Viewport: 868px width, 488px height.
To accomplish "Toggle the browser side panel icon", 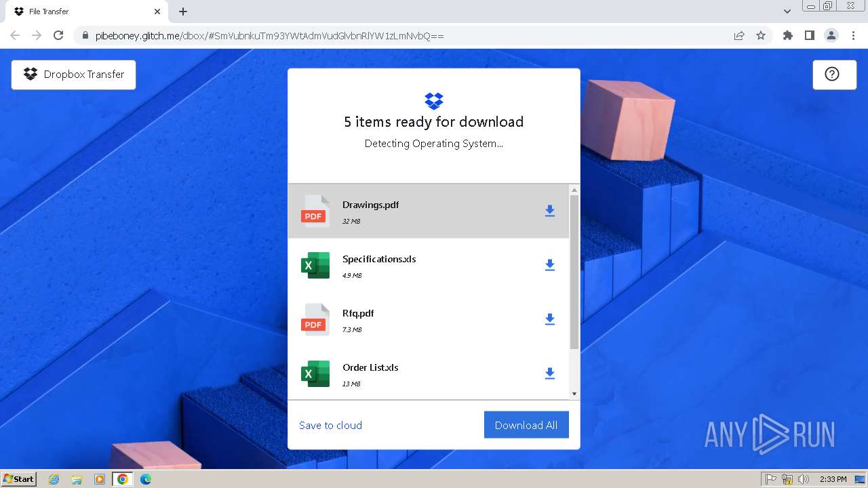I will [x=809, y=35].
